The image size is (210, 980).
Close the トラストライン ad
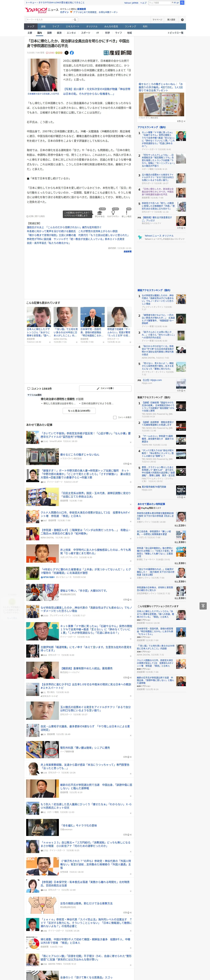coord(184,121)
